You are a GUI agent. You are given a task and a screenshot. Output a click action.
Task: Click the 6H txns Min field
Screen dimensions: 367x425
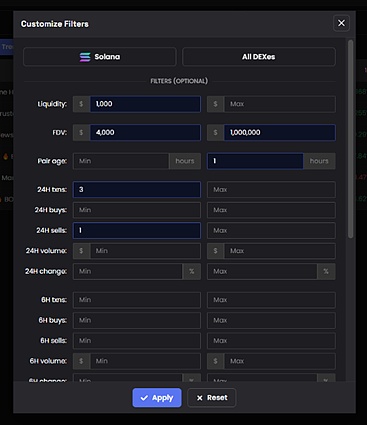coord(137,300)
